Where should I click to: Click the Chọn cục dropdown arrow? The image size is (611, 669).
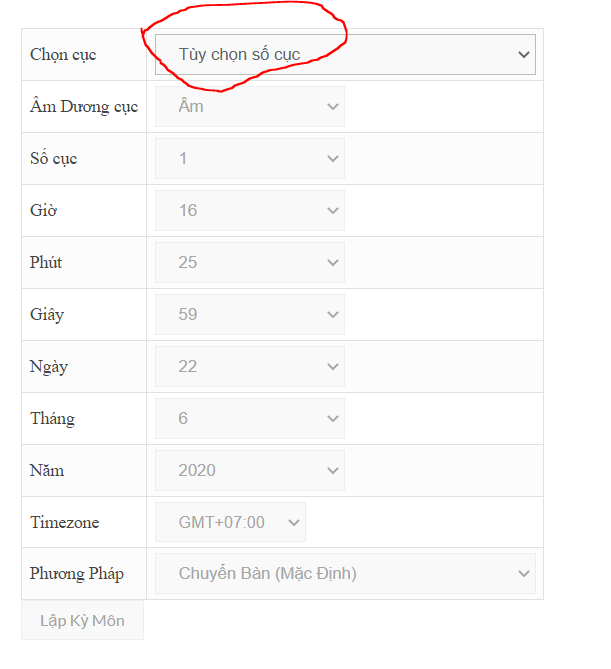[524, 55]
